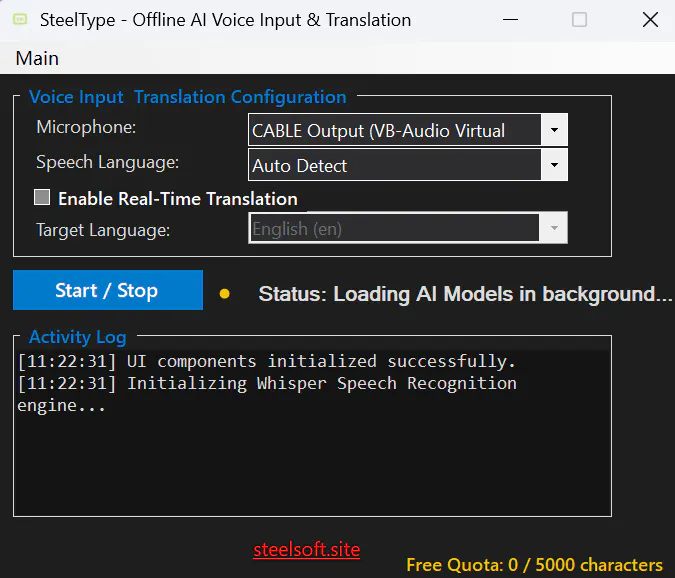Screen dimensions: 675x578
Task: Open the Target Language English (en) combo box
Action: click(x=408, y=228)
